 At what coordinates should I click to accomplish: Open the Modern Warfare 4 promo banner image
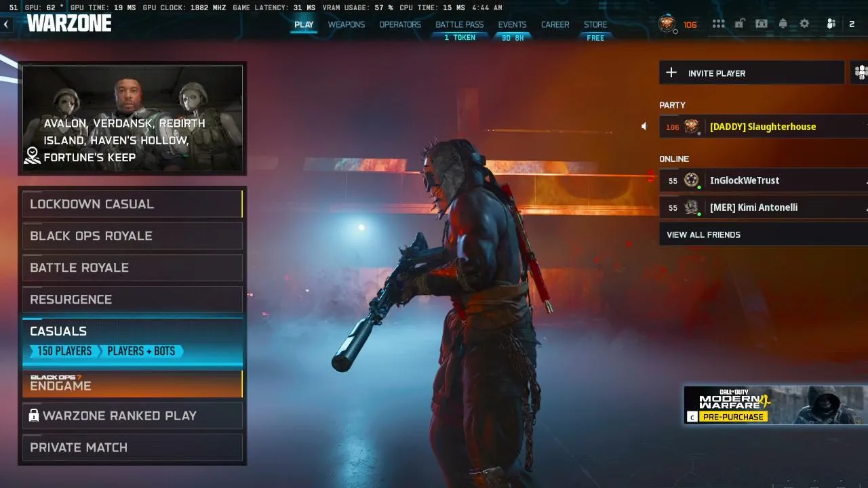(x=776, y=405)
